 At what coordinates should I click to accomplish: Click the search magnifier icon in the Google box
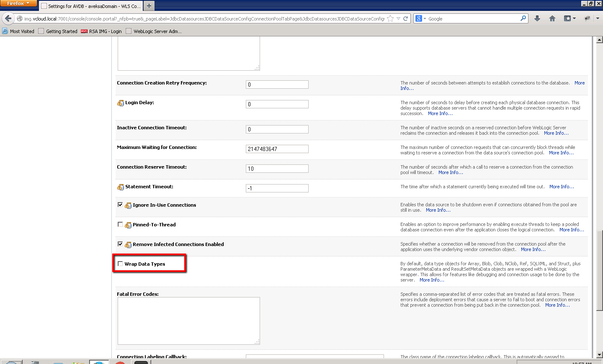523,18
